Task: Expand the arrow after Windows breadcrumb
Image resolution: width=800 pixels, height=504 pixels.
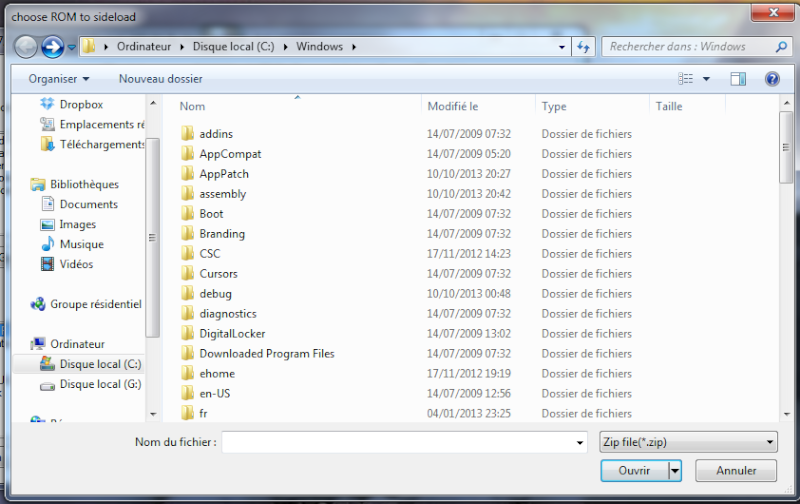Action: pyautogui.click(x=354, y=47)
